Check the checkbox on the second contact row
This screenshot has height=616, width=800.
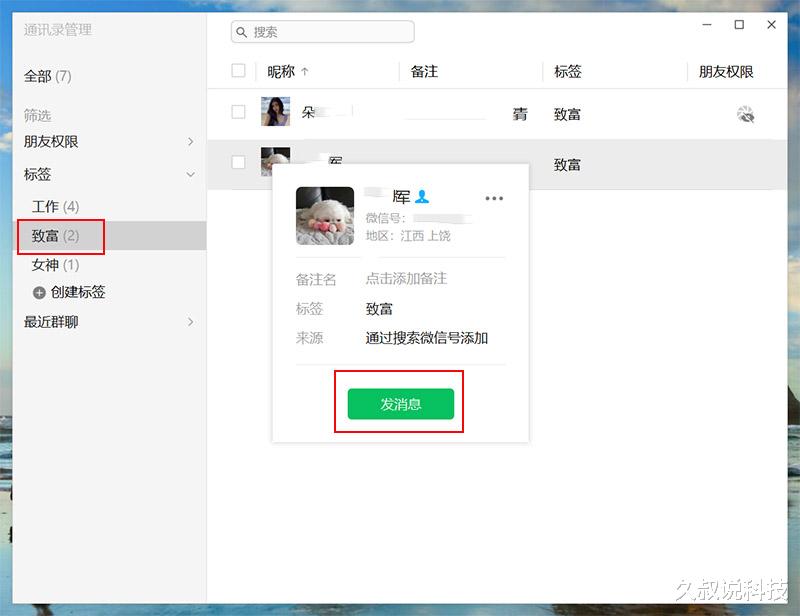236,161
